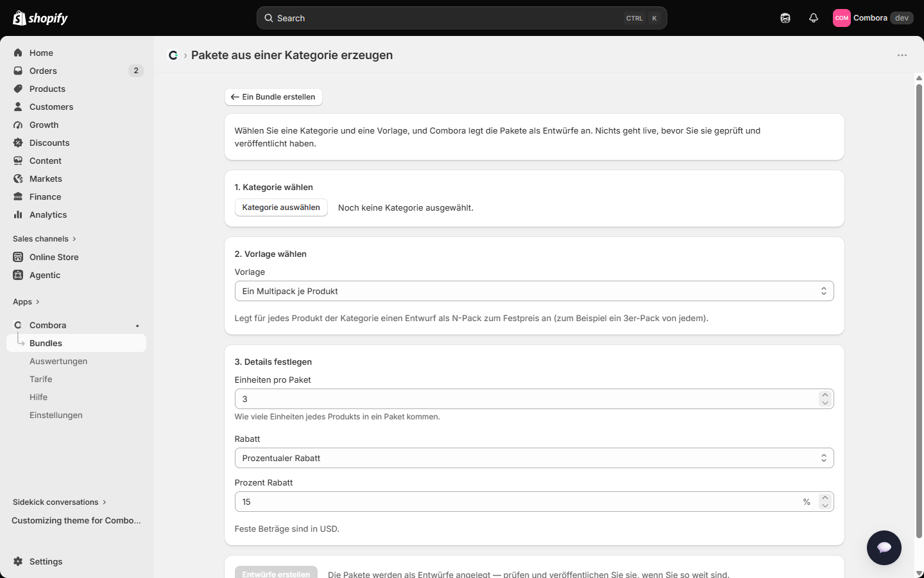Click the Combora app logo in page header
924x578 pixels.
coord(173,55)
